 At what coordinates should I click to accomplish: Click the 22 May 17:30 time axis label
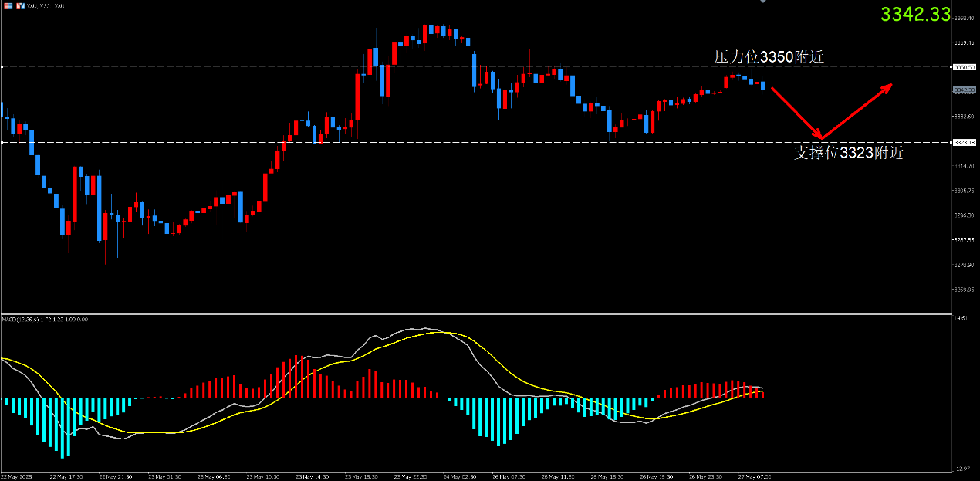click(x=67, y=476)
